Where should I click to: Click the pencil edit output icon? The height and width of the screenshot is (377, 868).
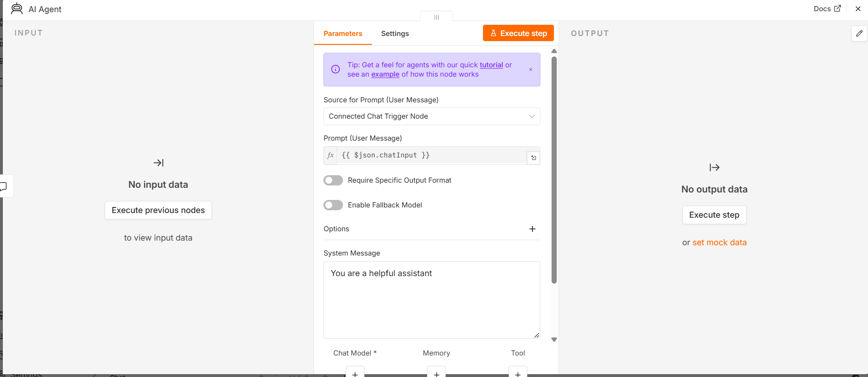(859, 33)
